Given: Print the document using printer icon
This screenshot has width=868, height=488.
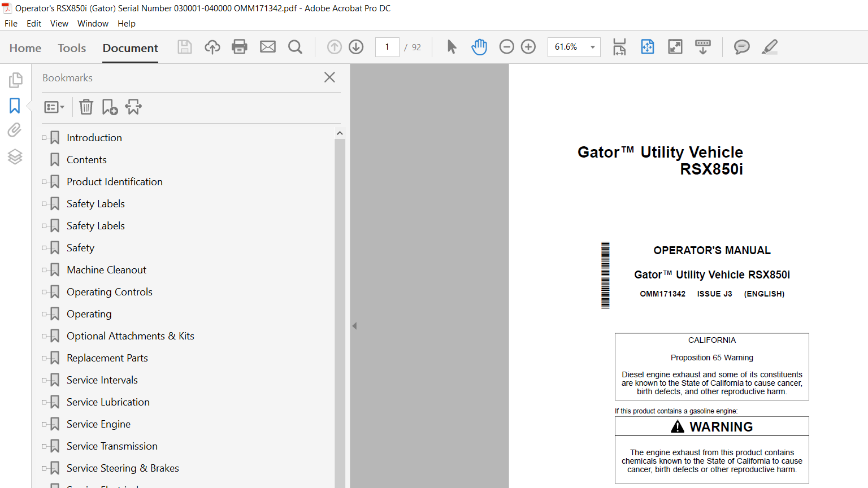Looking at the screenshot, I should 240,47.
